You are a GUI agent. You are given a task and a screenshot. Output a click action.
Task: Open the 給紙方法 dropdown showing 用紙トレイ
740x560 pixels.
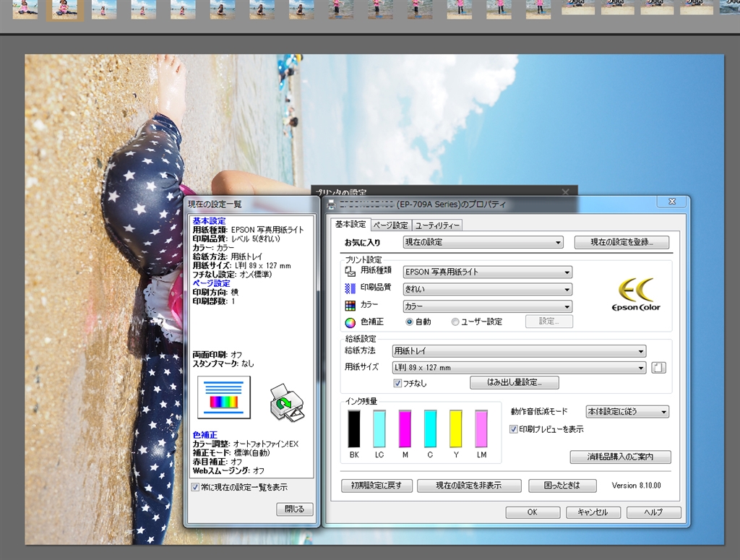(519, 351)
